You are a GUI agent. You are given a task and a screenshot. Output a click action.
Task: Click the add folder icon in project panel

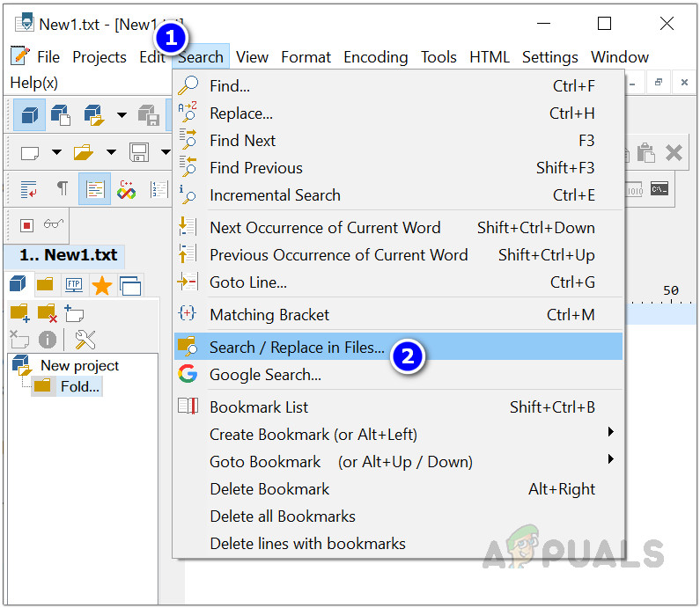pos(19,313)
